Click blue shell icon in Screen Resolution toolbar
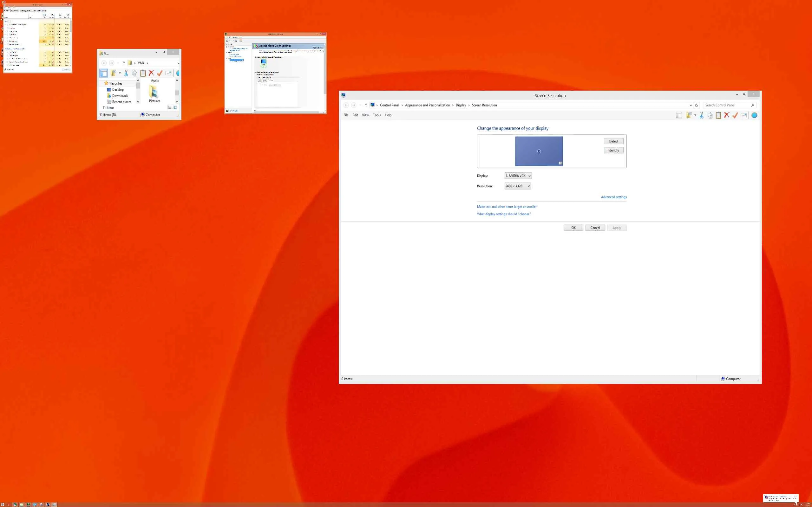 tap(754, 115)
